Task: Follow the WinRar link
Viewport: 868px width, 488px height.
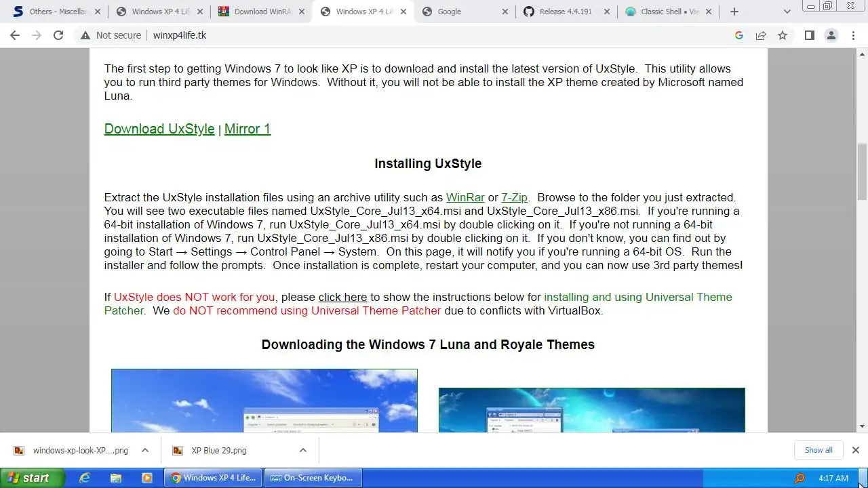Action: click(465, 198)
